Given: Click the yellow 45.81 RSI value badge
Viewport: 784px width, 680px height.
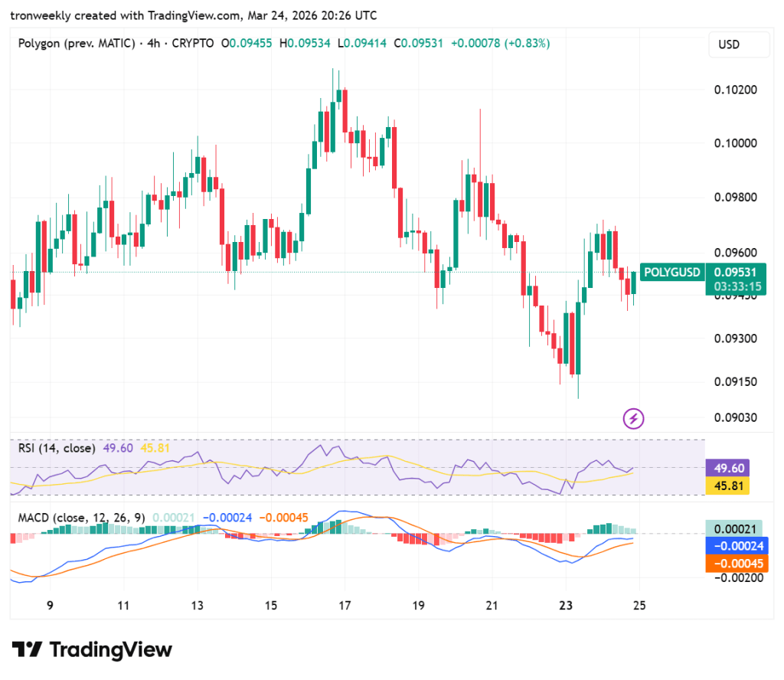Looking at the screenshot, I should [x=729, y=486].
